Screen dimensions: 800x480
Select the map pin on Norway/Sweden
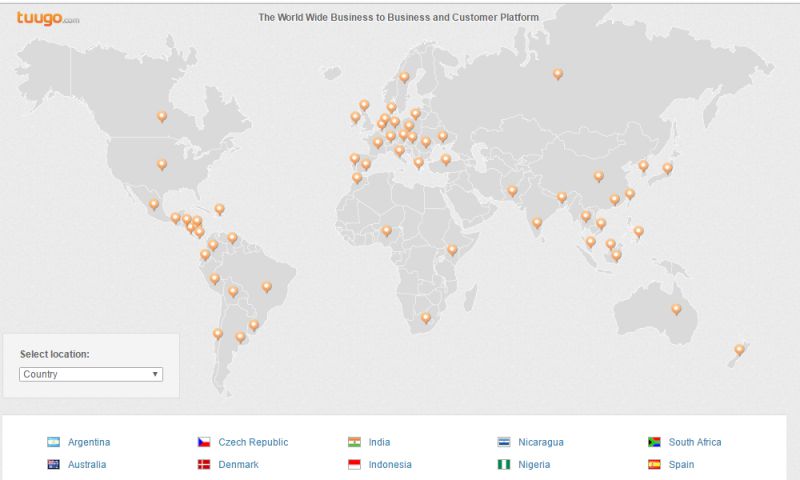click(404, 77)
